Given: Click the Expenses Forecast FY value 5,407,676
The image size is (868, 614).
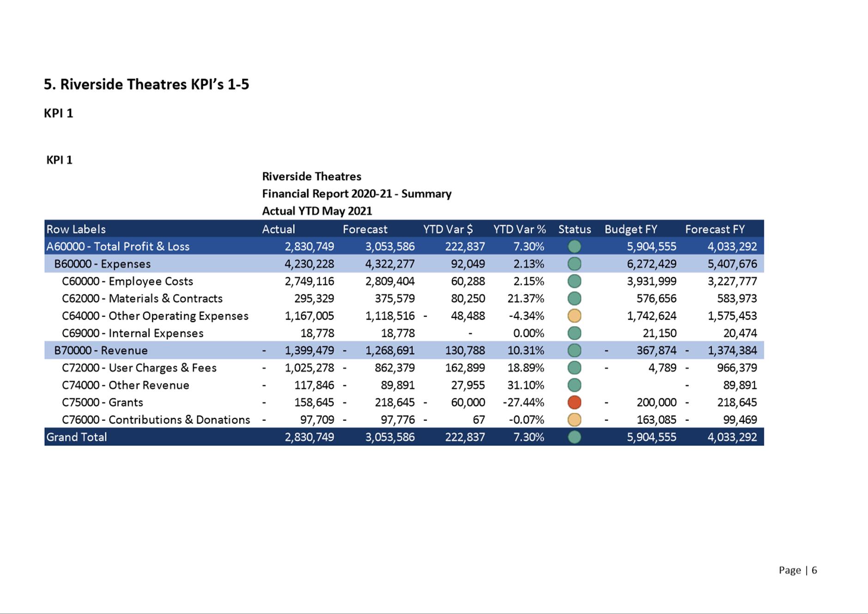Looking at the screenshot, I should [x=732, y=264].
